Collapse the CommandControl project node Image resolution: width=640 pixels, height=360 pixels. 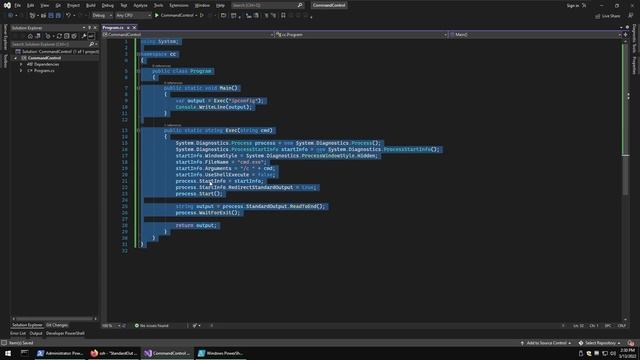16,58
